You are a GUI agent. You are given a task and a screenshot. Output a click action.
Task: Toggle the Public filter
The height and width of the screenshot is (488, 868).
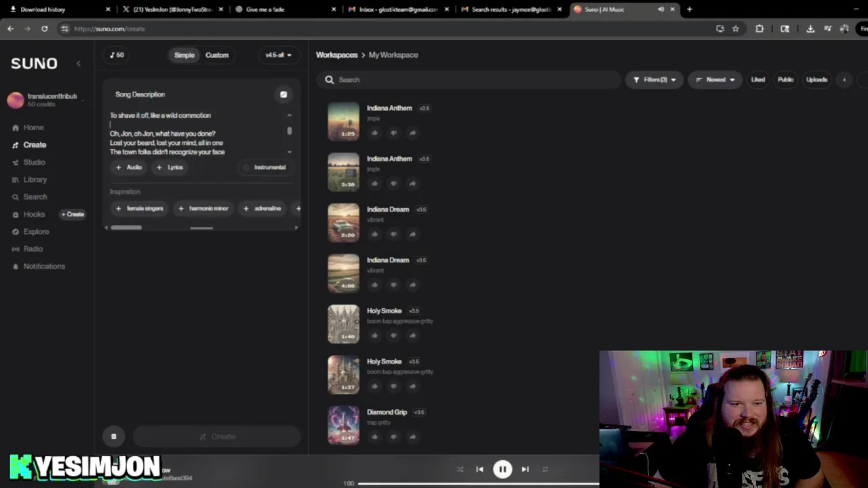tap(785, 80)
